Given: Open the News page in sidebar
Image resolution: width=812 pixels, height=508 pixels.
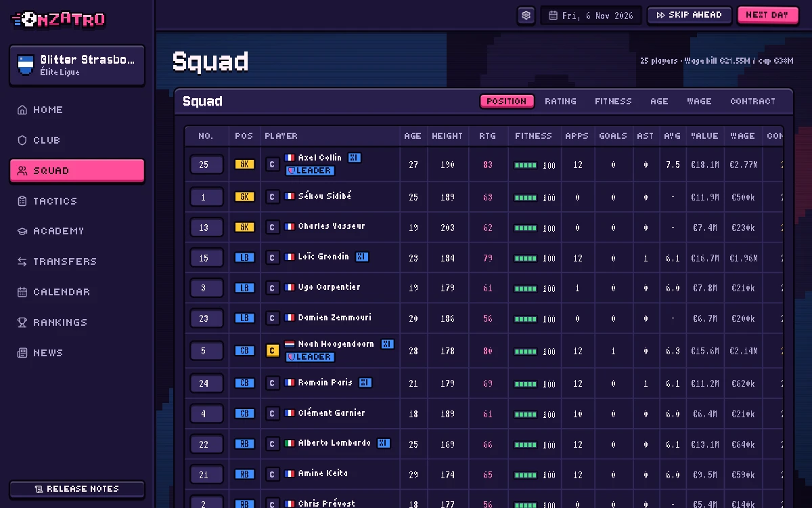Looking at the screenshot, I should 77,353.
